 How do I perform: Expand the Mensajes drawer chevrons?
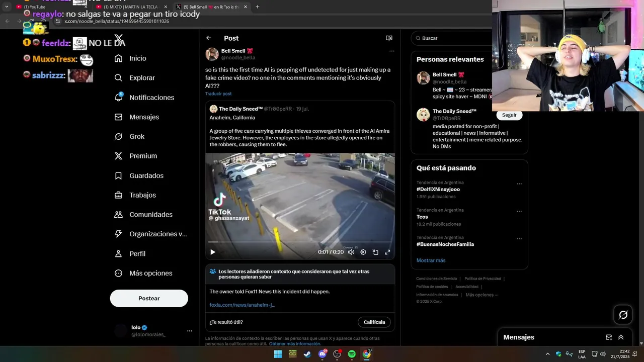point(621,337)
